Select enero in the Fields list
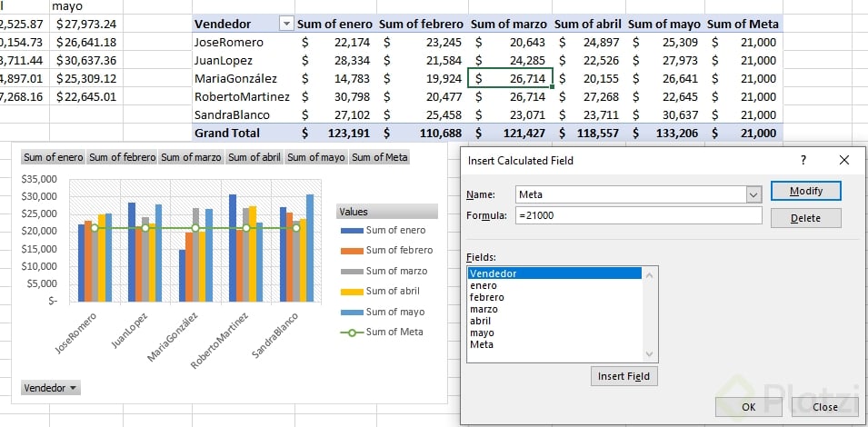The width and height of the screenshot is (868, 427). click(484, 285)
